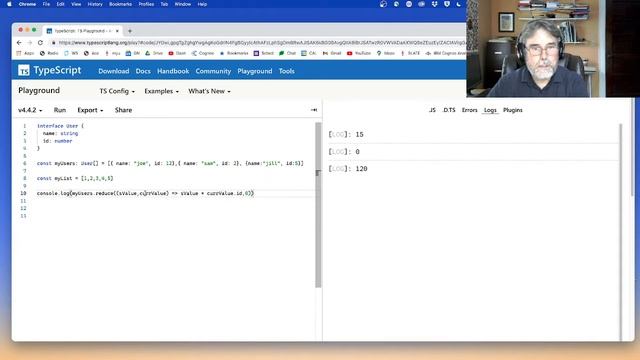
Task: Open the Apple menu
Action: click(9, 4)
